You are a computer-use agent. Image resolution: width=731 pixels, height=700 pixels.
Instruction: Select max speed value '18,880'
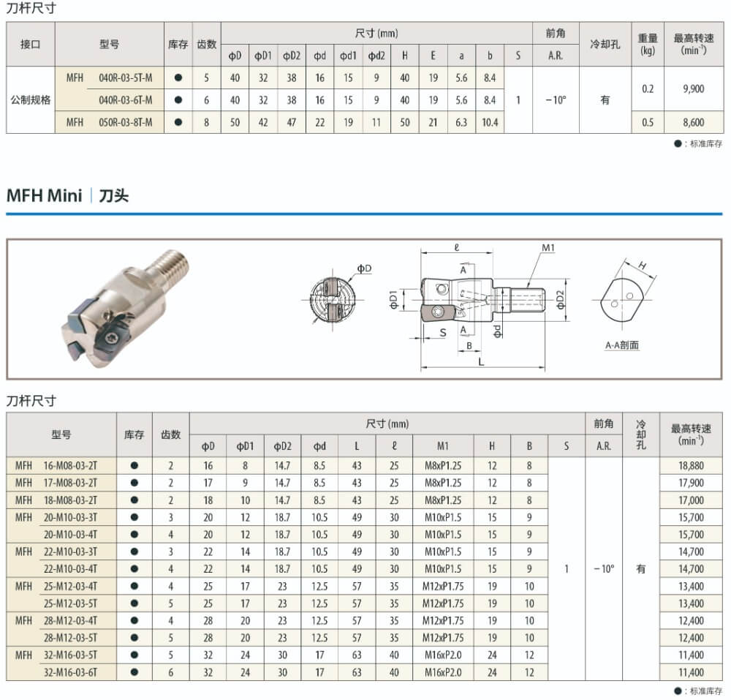pos(691,465)
